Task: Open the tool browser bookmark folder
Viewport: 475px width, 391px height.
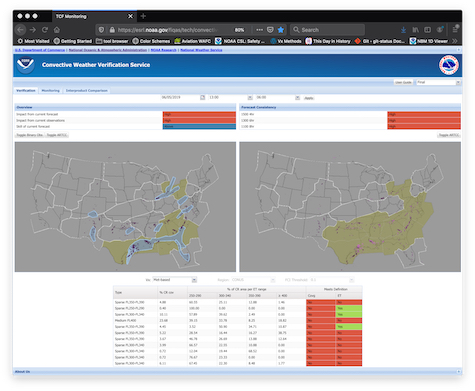Action: click(112, 41)
